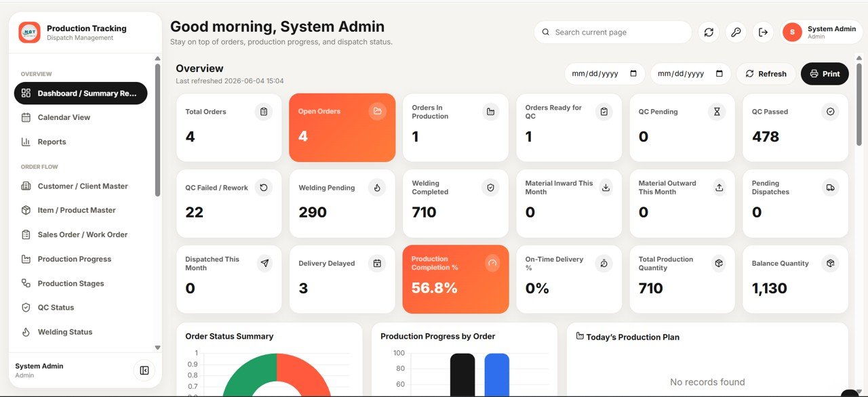
Task: Open Sales Order / Work Order
Action: click(81, 234)
